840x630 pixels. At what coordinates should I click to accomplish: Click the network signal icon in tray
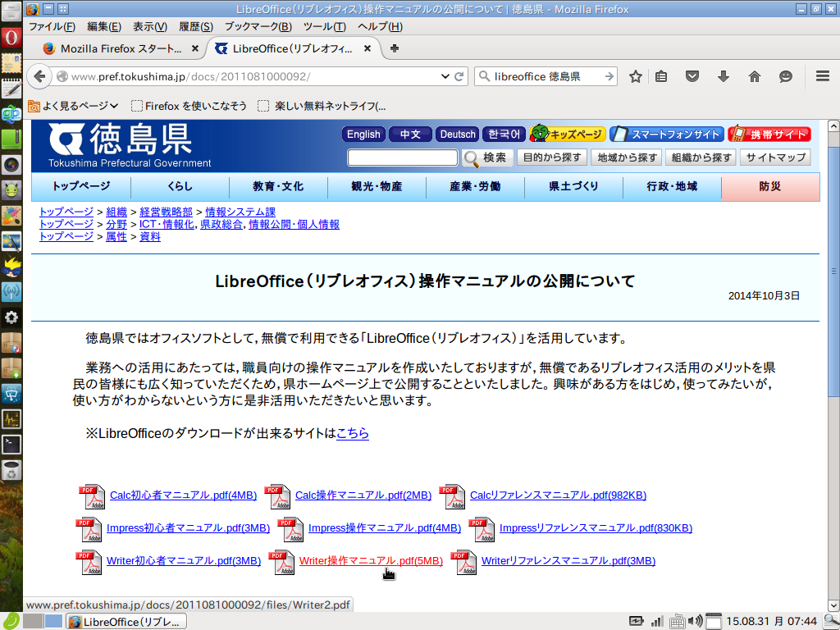pos(657,622)
